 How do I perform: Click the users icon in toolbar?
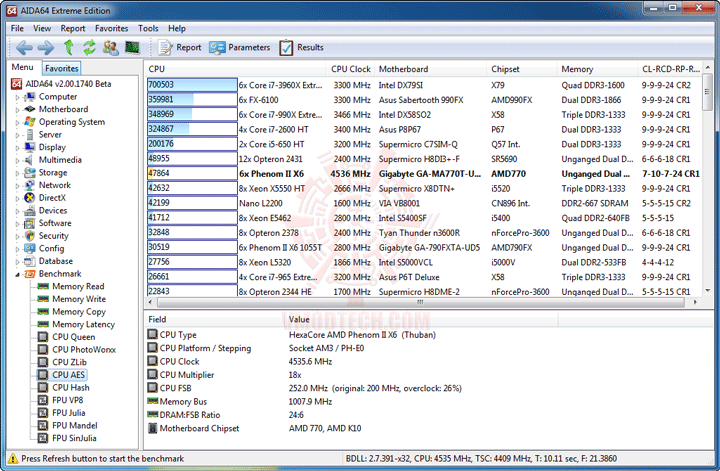pos(111,47)
